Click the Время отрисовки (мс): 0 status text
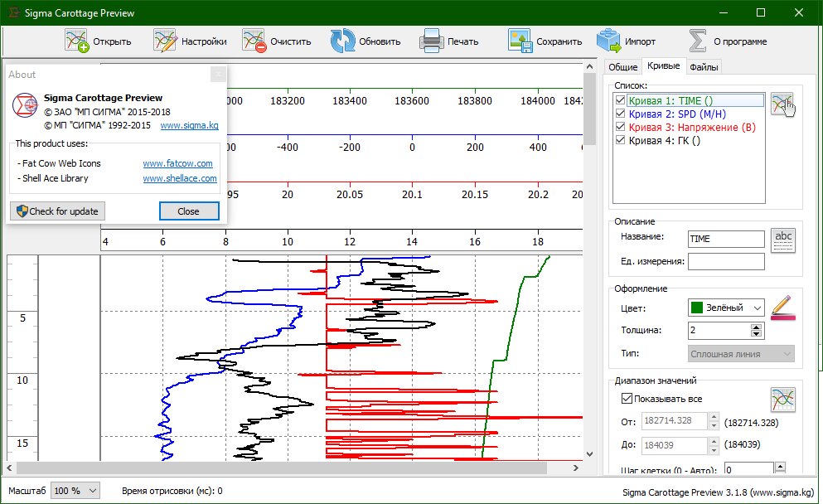Screen dimensions: 823x504 tap(172, 491)
